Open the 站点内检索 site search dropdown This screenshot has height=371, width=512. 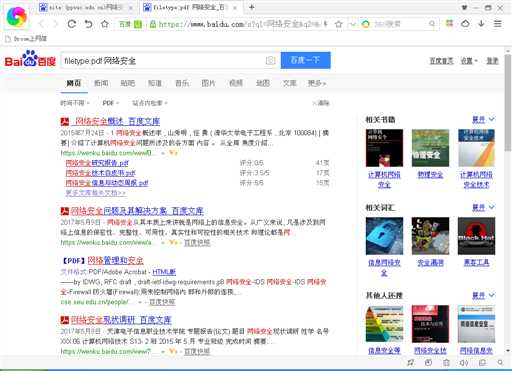pyautogui.click(x=150, y=103)
